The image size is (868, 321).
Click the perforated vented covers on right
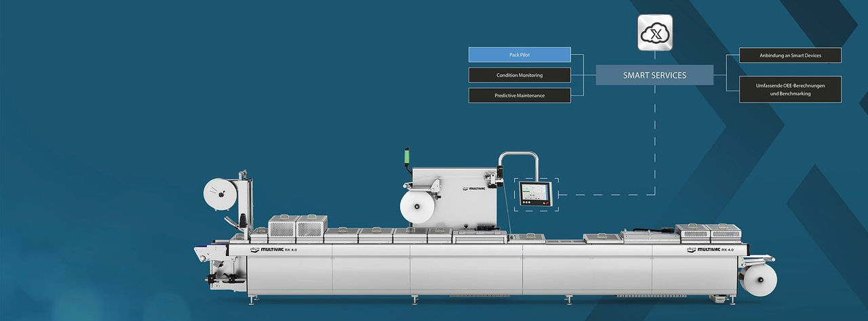(708, 231)
